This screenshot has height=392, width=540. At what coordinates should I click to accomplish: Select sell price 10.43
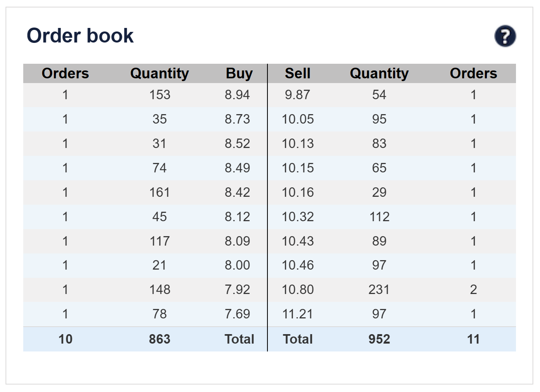(x=298, y=241)
